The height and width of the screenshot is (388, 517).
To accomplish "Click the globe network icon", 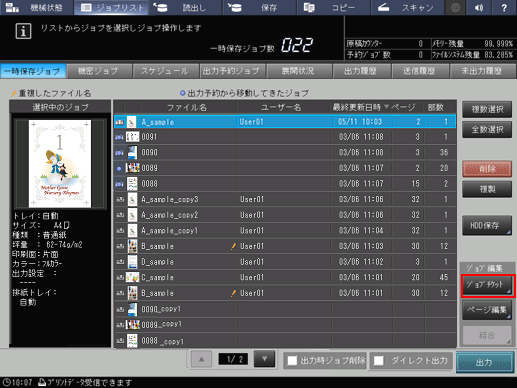I will [x=455, y=7].
